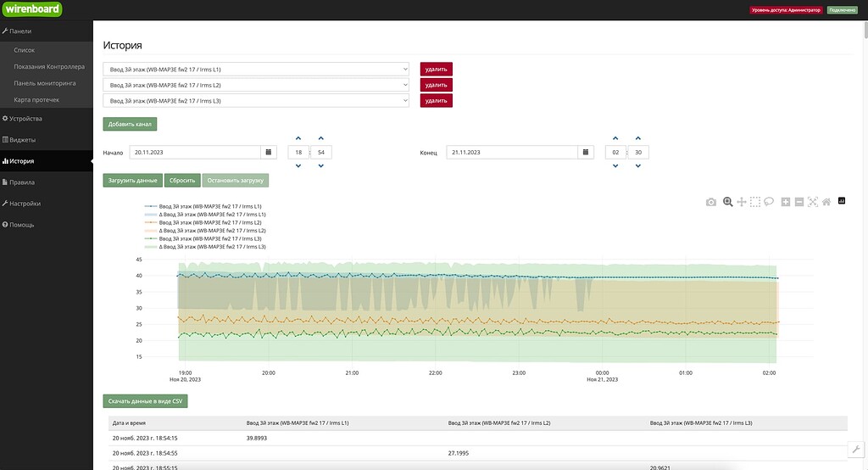The width and height of the screenshot is (868, 470).
Task: Click end hour field 02
Action: click(615, 152)
